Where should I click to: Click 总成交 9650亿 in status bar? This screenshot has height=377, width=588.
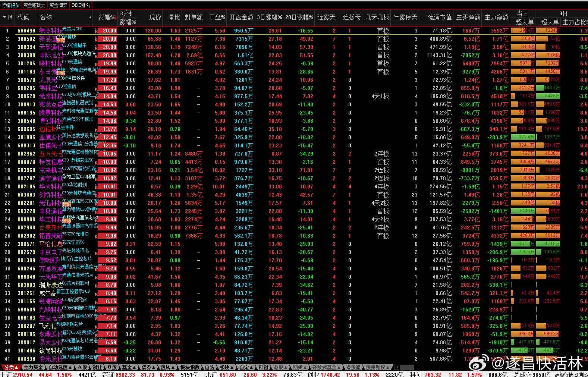point(532,374)
